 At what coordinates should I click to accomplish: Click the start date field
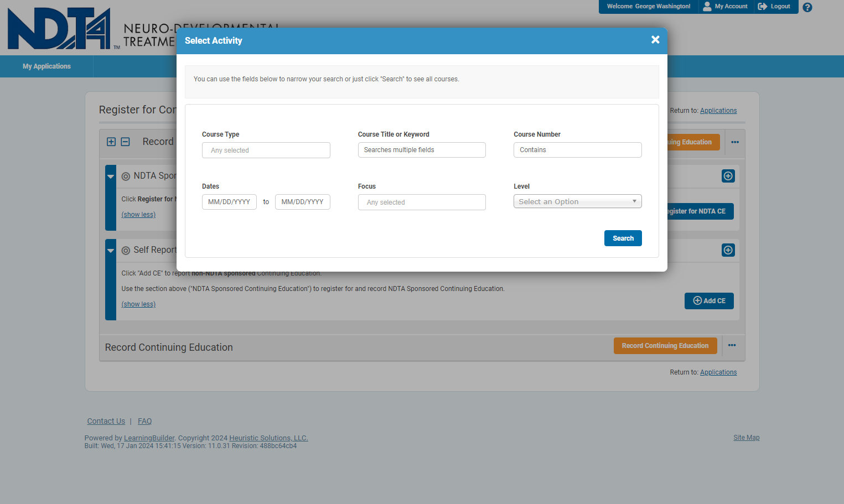pyautogui.click(x=229, y=202)
